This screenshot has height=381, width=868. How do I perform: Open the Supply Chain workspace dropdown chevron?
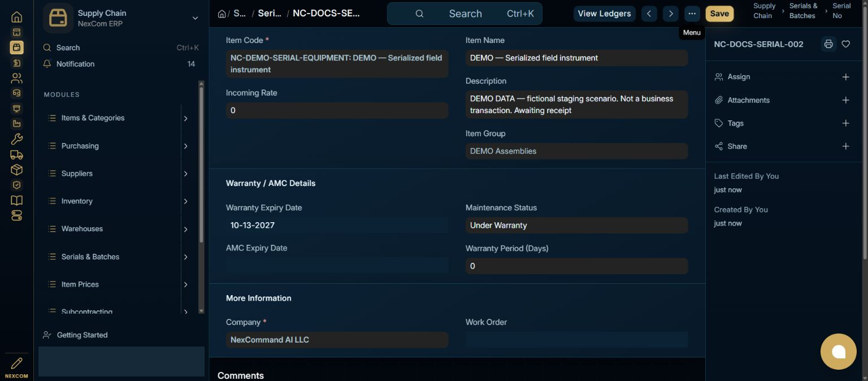(x=195, y=18)
